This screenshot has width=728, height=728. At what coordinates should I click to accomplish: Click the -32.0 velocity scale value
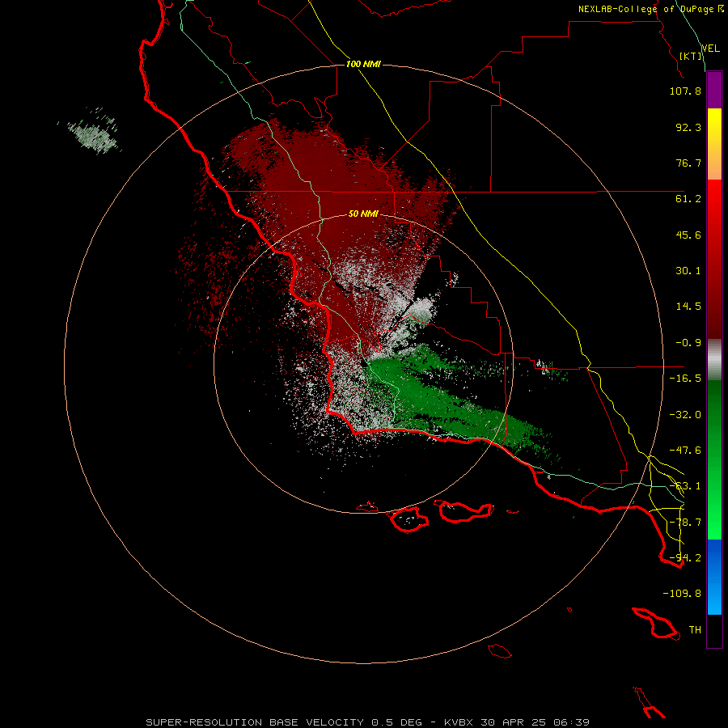[685, 415]
